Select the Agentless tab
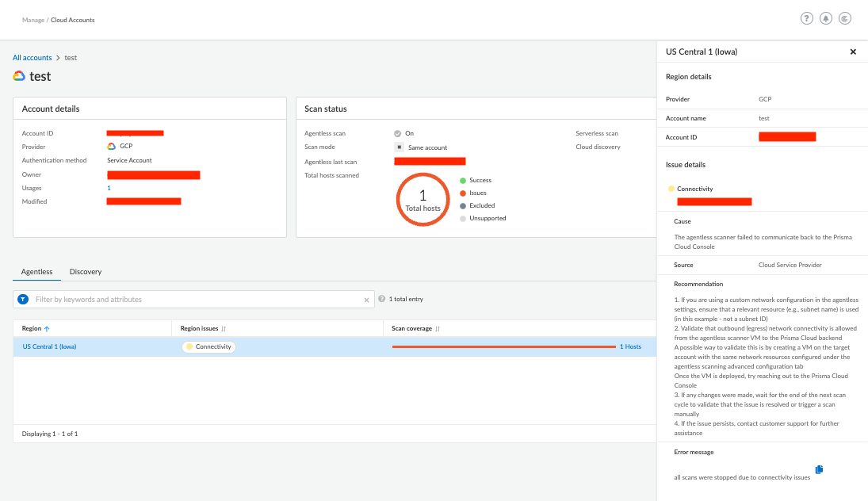Viewport: 868px width, 501px height. point(36,272)
